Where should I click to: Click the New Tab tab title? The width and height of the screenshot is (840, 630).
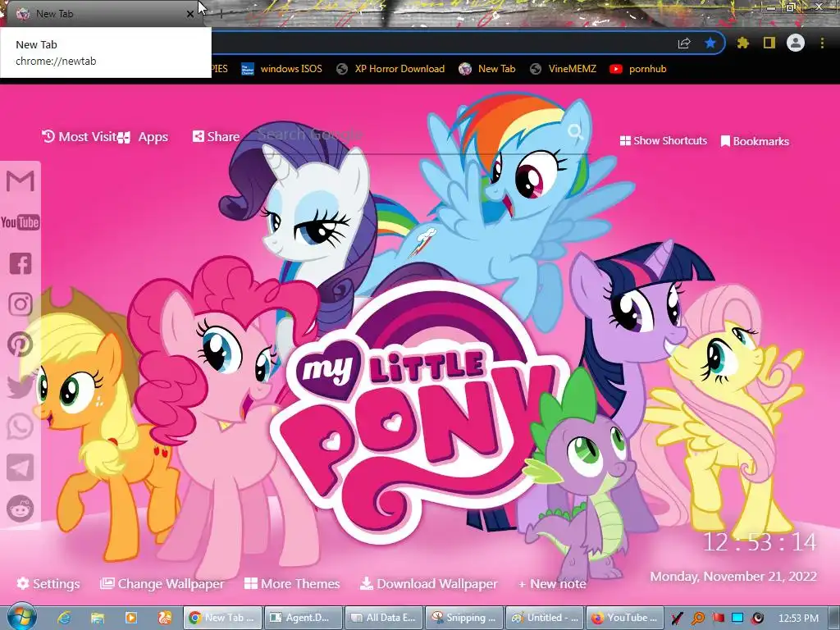pos(54,14)
